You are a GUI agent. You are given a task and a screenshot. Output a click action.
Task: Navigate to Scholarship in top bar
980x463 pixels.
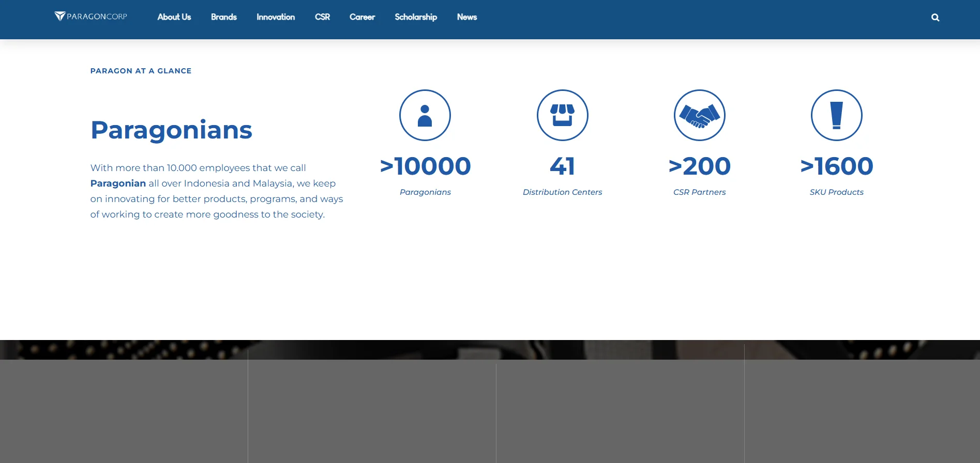(416, 17)
